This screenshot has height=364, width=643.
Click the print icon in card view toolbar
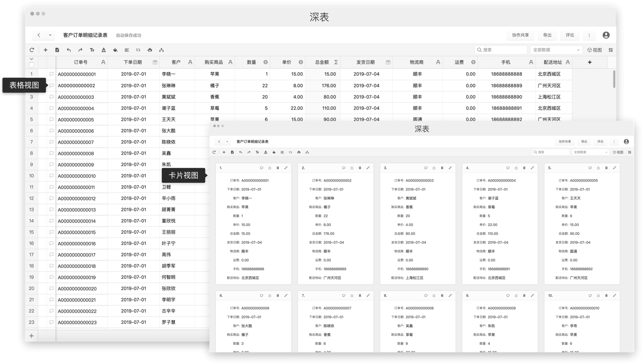pyautogui.click(x=299, y=152)
